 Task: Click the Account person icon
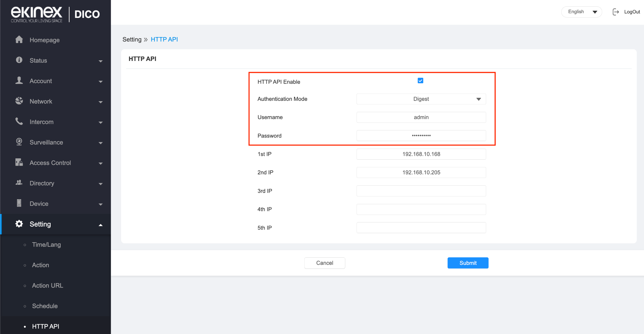pos(19,80)
